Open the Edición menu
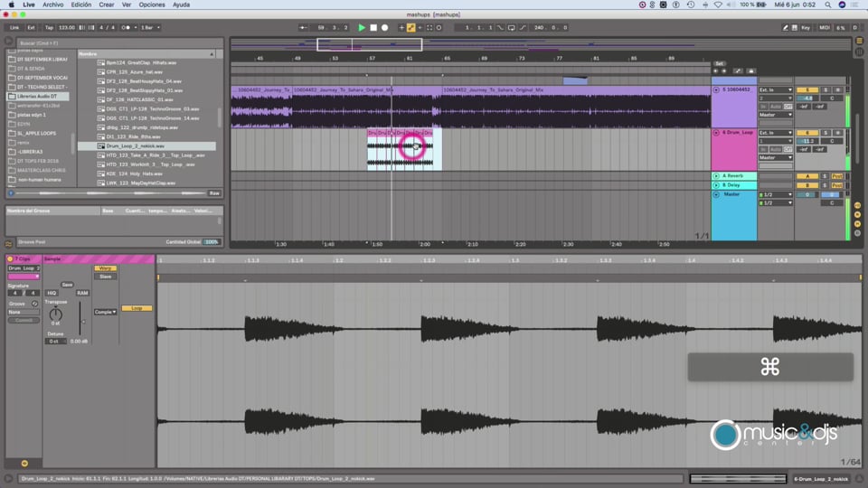Image resolution: width=868 pixels, height=488 pixels. [80, 5]
